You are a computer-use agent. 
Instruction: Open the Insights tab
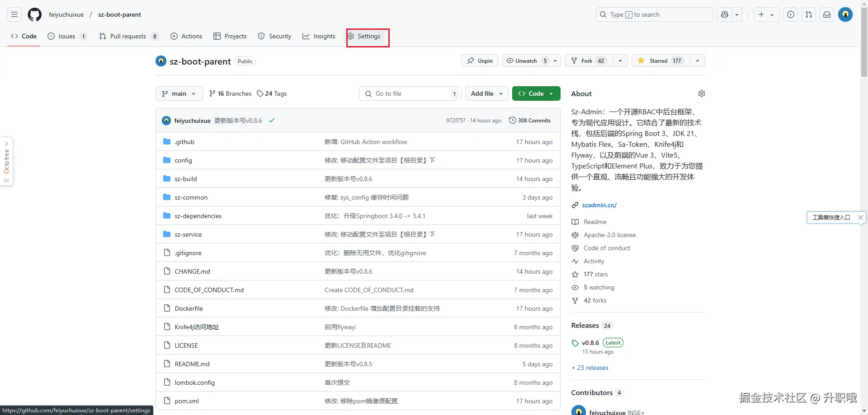(319, 36)
